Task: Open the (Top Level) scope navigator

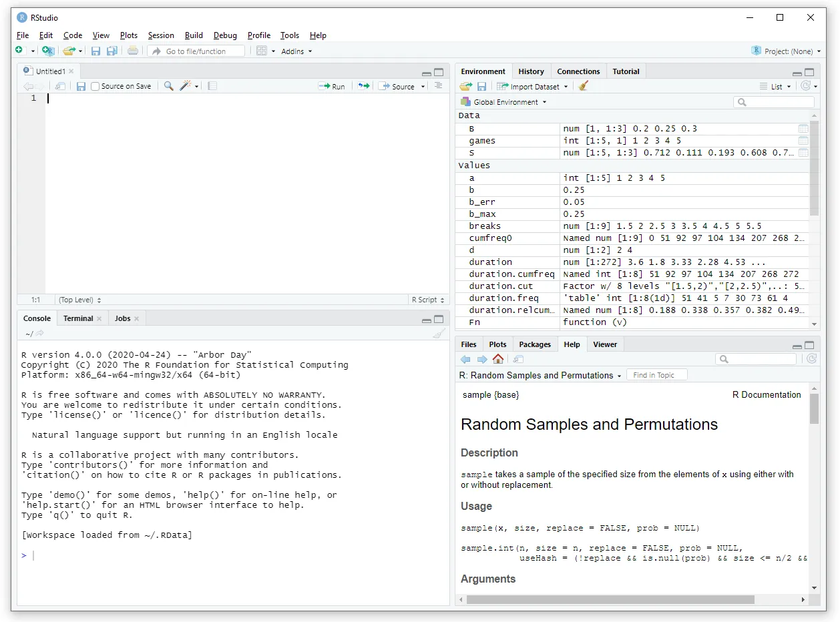Action: 80,300
